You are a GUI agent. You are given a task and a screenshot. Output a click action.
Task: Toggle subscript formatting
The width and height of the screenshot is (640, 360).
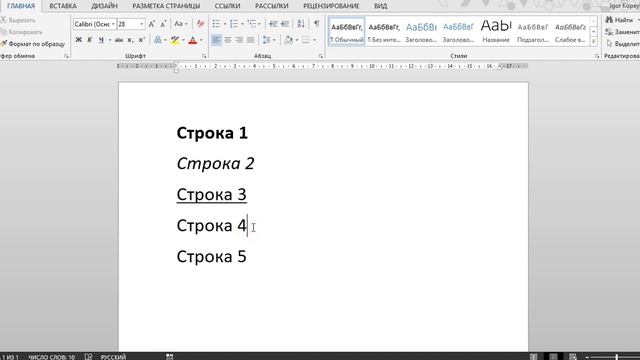(130, 40)
